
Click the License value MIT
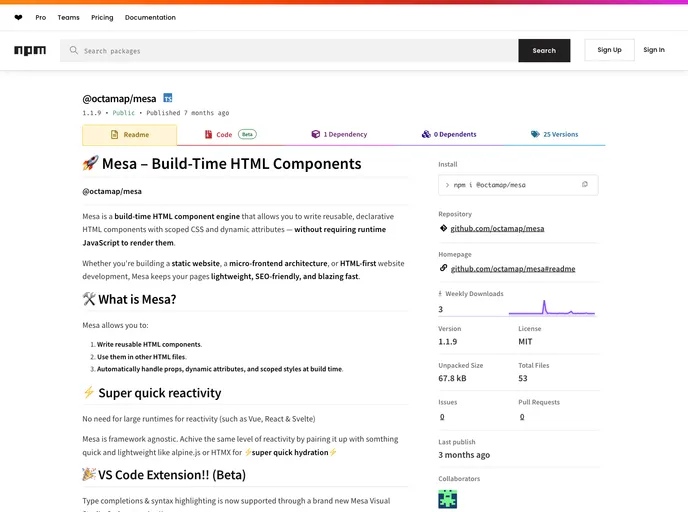coord(525,342)
